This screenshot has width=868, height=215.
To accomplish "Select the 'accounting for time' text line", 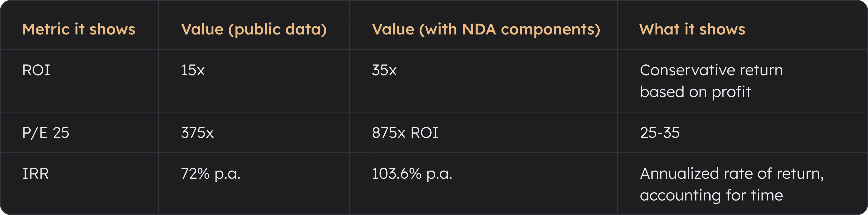I will (711, 195).
